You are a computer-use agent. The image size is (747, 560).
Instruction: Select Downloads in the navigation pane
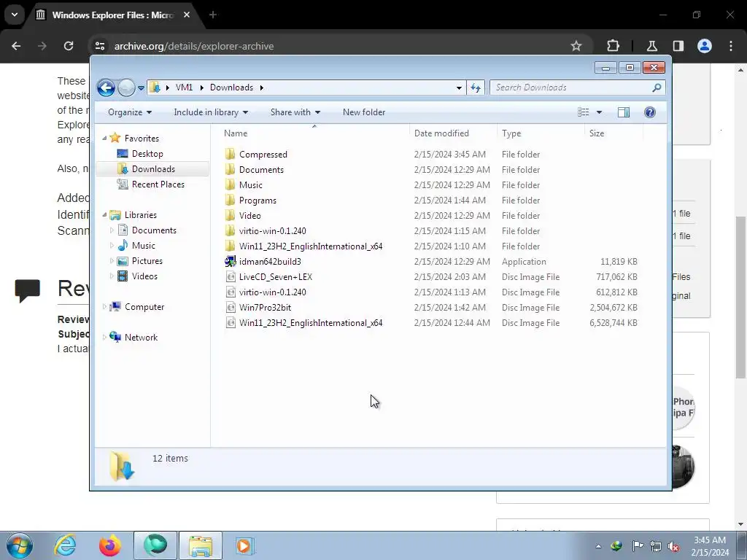point(153,169)
